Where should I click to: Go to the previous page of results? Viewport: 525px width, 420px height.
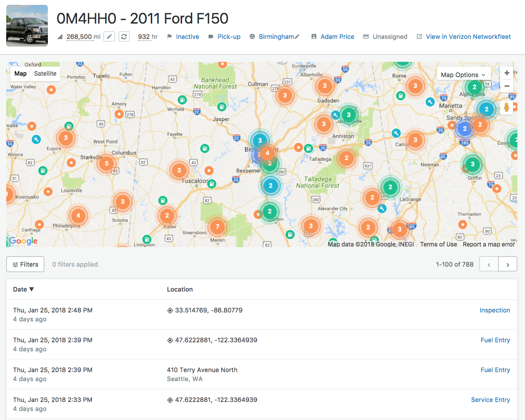coord(489,265)
